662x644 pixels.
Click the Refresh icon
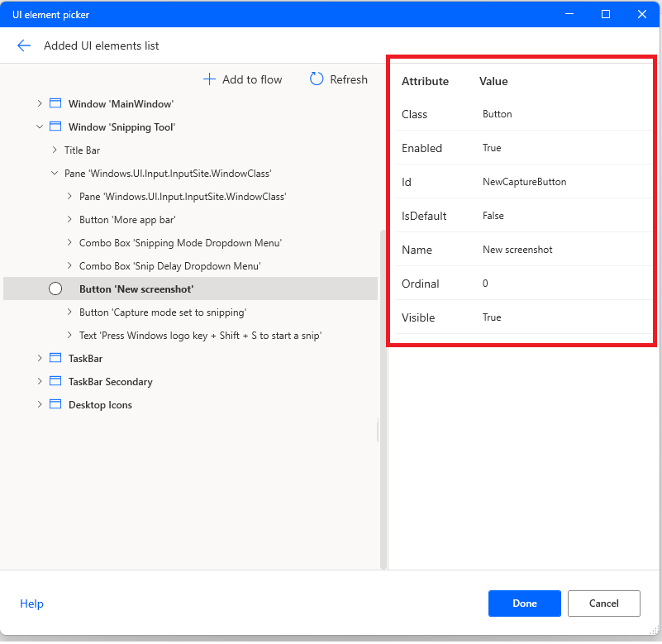[317, 79]
